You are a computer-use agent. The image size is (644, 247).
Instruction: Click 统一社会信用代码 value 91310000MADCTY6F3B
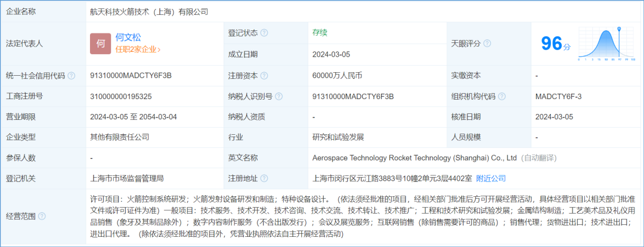[x=131, y=76]
